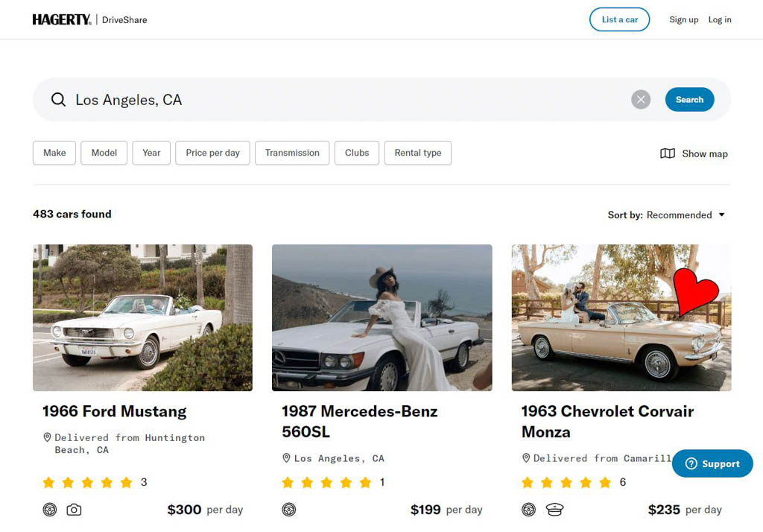Image resolution: width=763 pixels, height=532 pixels.
Task: Click the location pin icon near Huntington Beach
Action: pos(46,437)
